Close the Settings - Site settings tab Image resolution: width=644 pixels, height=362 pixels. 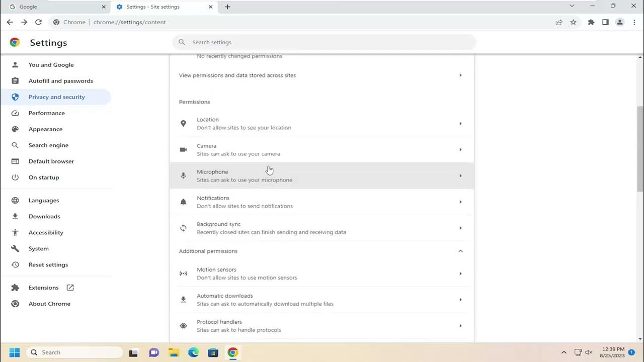click(210, 7)
